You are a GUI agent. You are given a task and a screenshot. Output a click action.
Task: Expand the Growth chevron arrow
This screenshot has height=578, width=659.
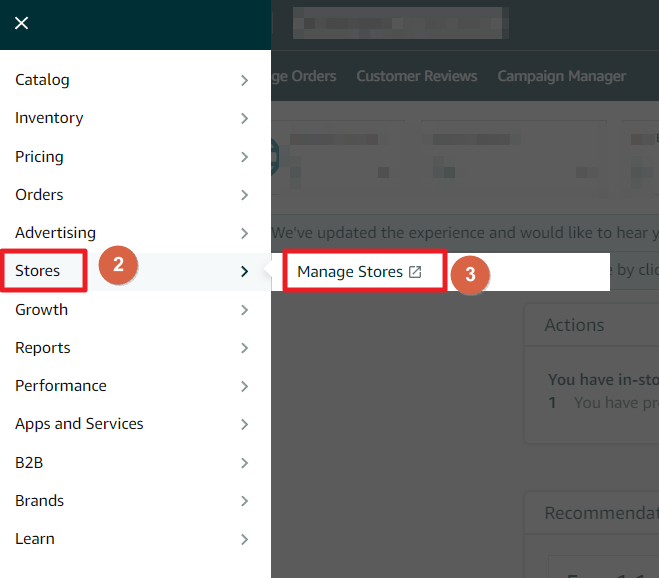point(245,310)
